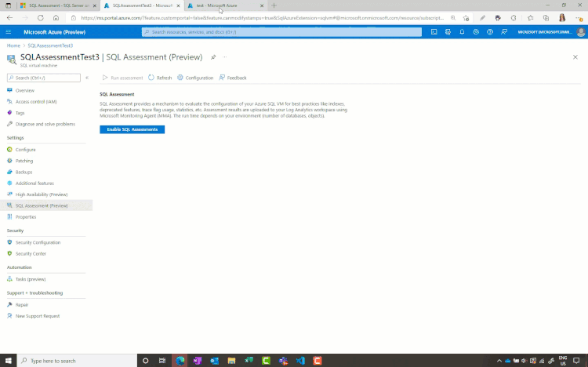This screenshot has width=588, height=367.
Task: Open the header Feedback icon
Action: click(504, 32)
